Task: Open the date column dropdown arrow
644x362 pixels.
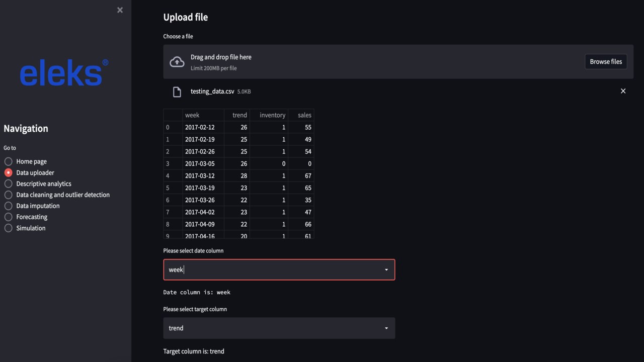Action: [x=386, y=270]
